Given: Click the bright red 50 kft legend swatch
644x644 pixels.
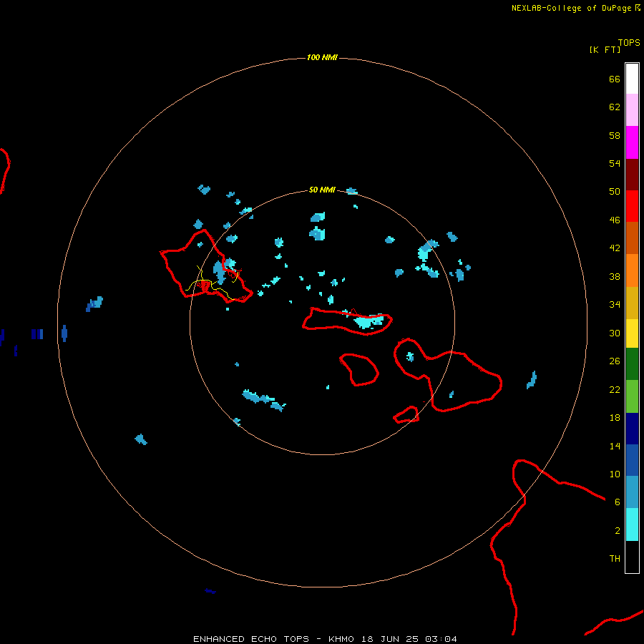Looking at the screenshot, I should coord(632,206).
